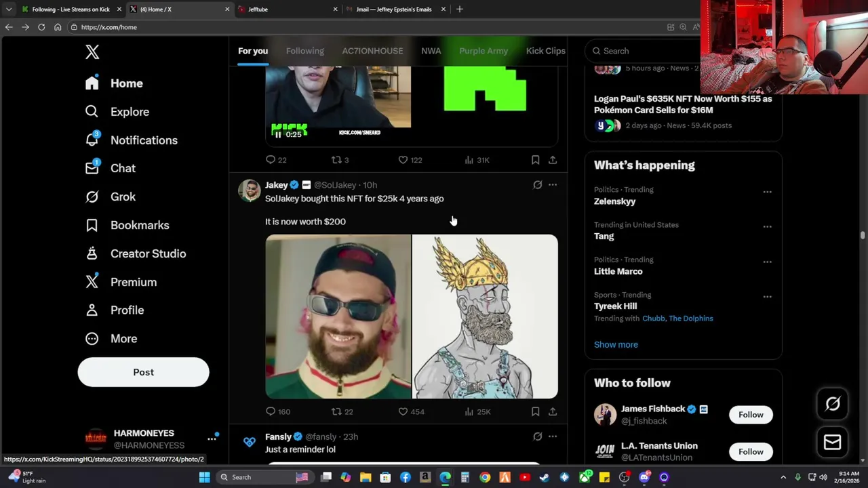Open Tyreek Hill trending topic
The width and height of the screenshot is (868, 488).
615,306
